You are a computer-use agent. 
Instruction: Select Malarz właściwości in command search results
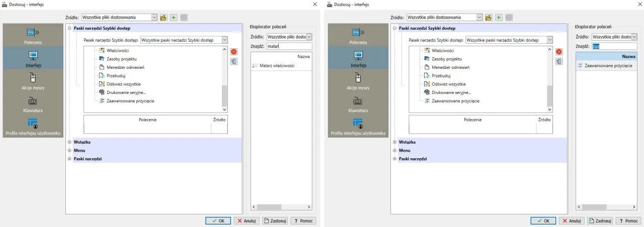[277, 66]
